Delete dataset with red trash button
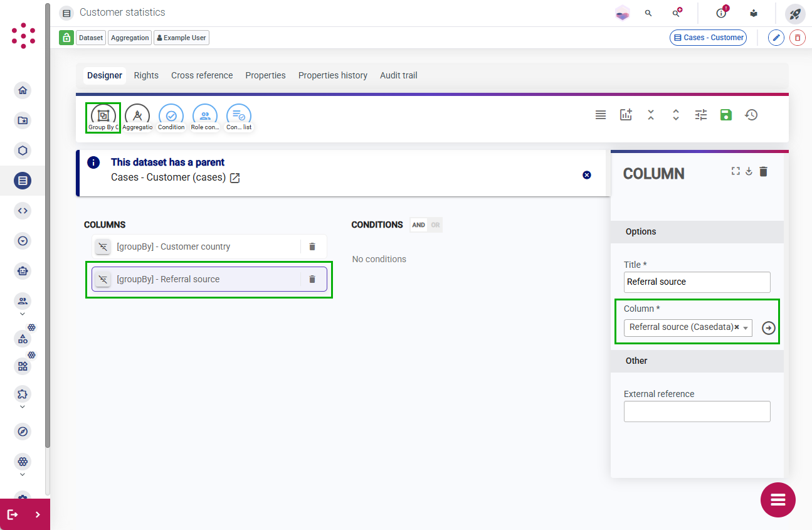Screen dimensions: 812x530 click(798, 38)
